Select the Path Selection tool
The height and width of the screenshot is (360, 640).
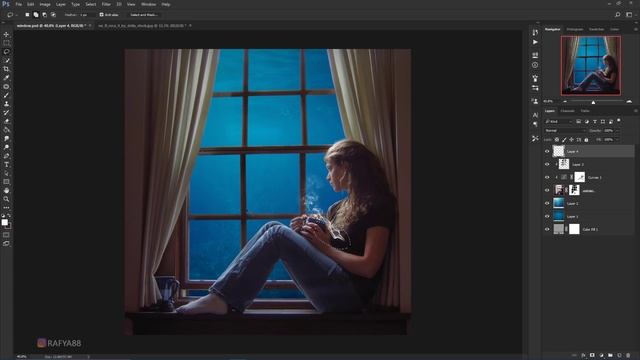(6, 173)
